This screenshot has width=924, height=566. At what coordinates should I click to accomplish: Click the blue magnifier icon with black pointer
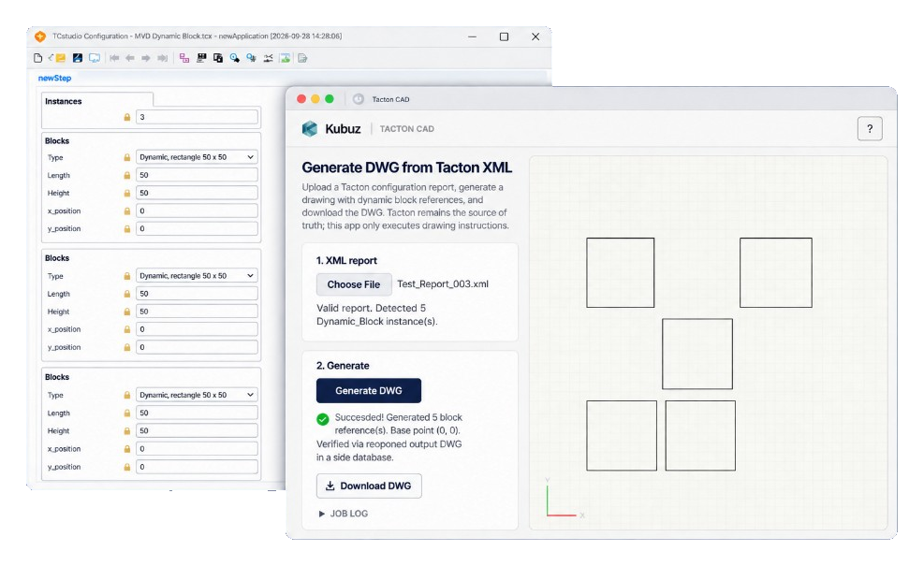coord(235,58)
